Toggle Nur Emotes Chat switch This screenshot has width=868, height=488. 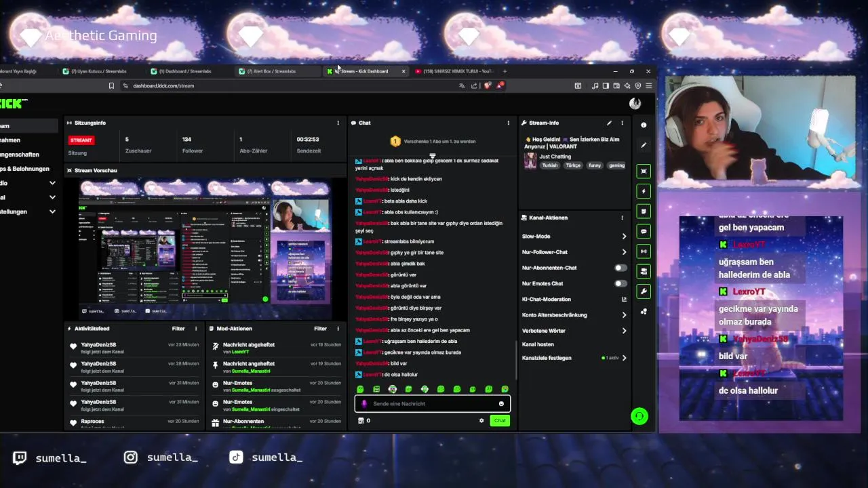[x=620, y=283]
